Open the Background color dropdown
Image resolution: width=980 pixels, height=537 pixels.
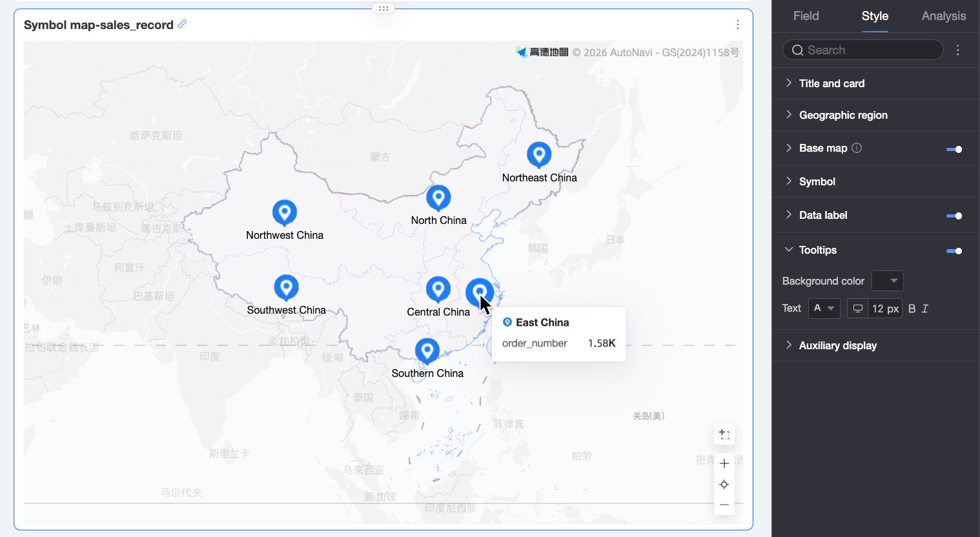[888, 281]
